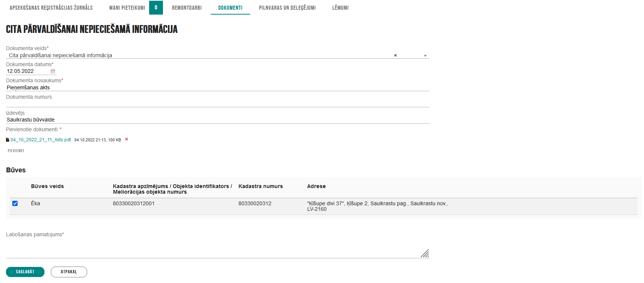
Task: Click the pieteikumi counter badge showing 0
Action: [156, 7]
